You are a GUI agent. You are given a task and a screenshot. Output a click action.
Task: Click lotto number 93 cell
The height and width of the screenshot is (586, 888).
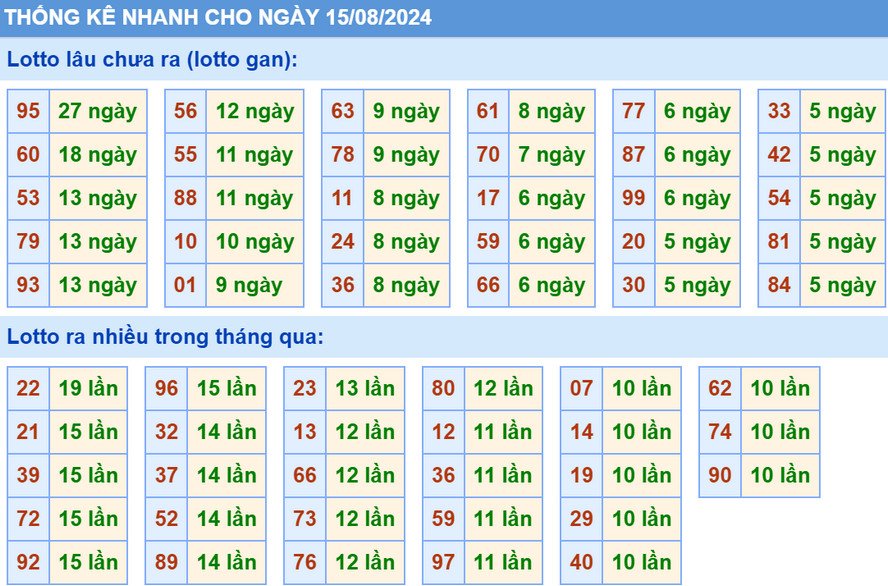28,285
